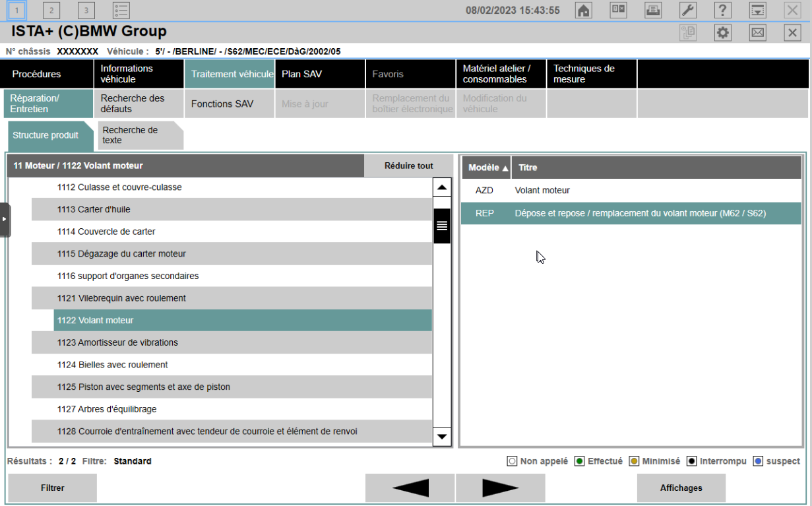Open Fonctions SAV sub-tab
The width and height of the screenshot is (812, 506).
pyautogui.click(x=230, y=104)
